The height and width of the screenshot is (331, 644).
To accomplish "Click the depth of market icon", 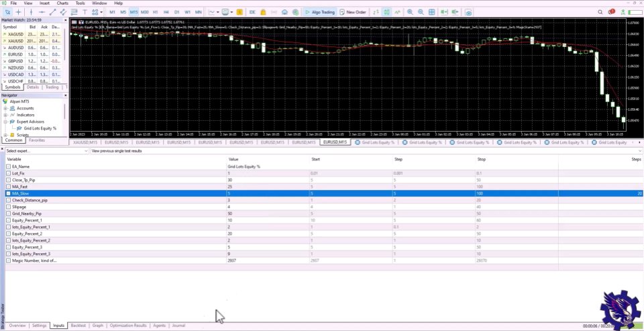I will (x=376, y=12).
